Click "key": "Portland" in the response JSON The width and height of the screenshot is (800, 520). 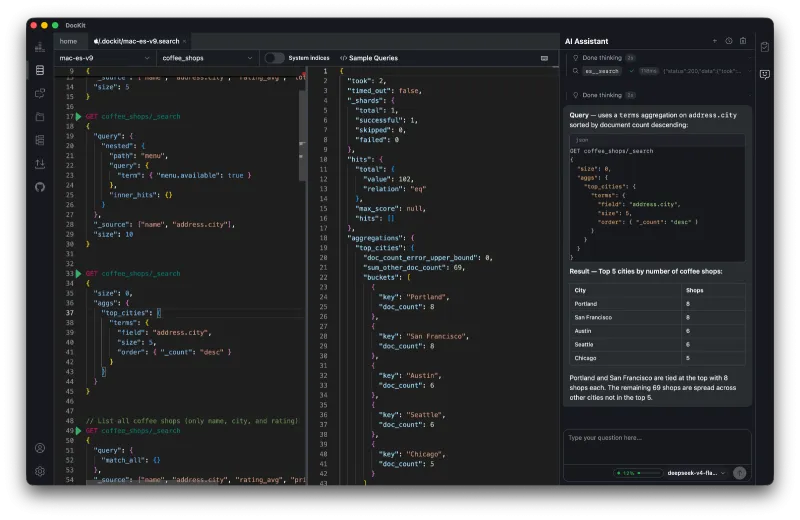(414, 297)
